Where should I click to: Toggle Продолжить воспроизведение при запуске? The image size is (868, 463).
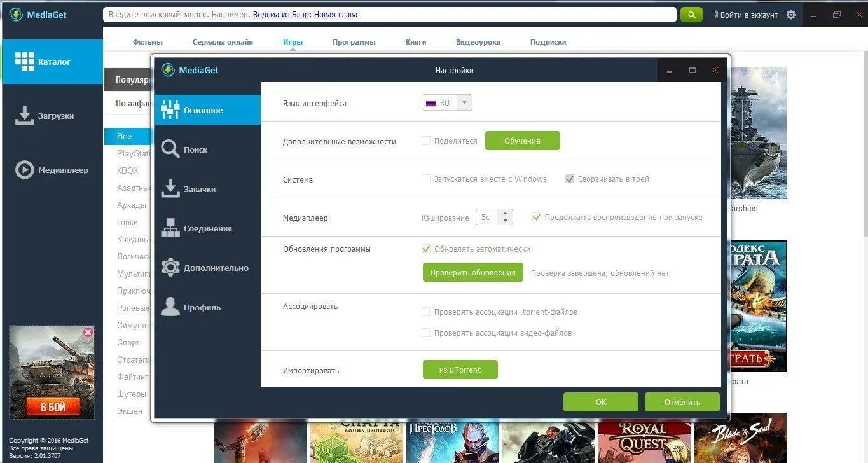(x=537, y=217)
